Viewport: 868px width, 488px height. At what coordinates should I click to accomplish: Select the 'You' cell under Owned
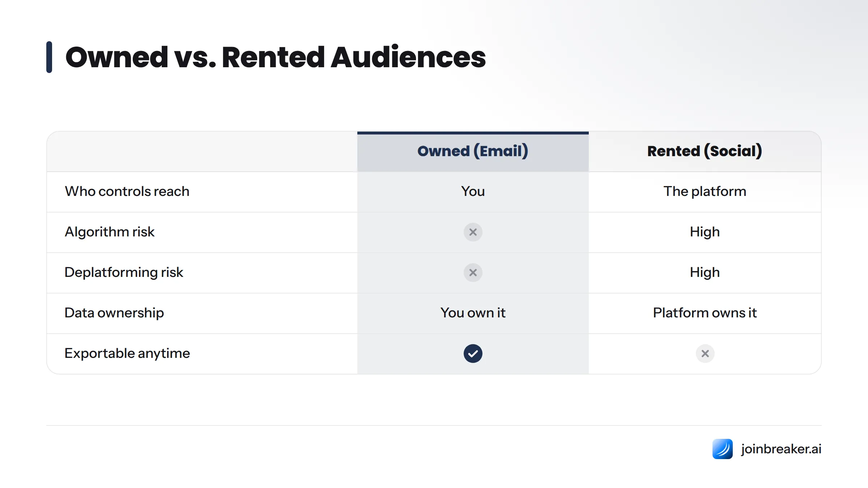click(x=473, y=191)
